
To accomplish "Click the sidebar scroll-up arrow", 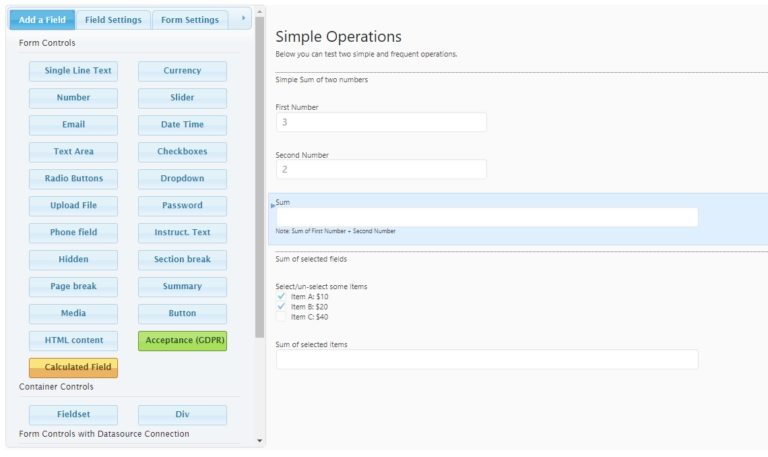I will (260, 11).
